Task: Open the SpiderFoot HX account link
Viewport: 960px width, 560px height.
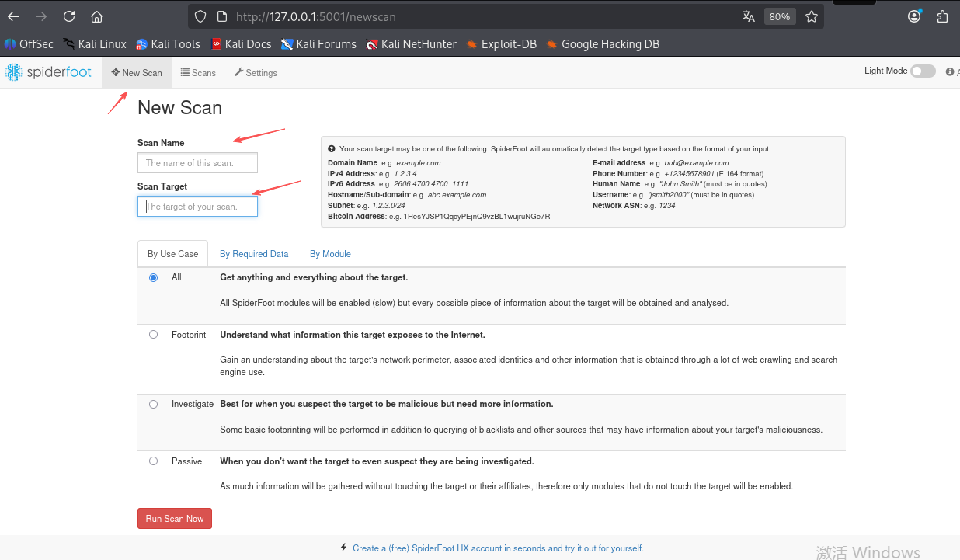Action: 498,548
